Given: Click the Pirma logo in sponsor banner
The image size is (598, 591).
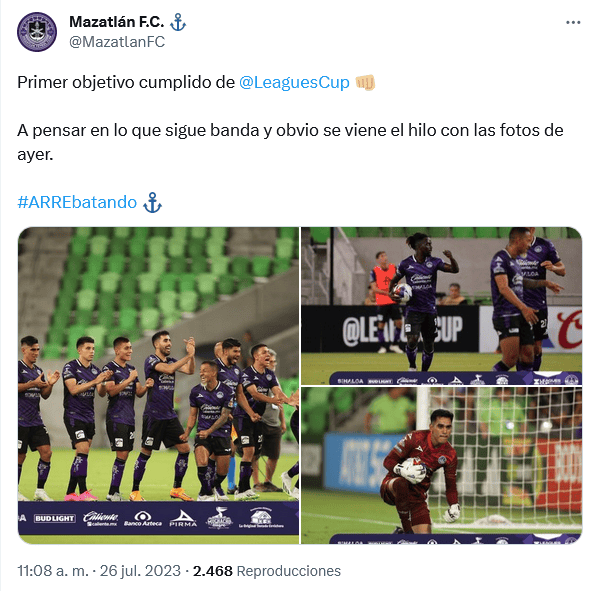Looking at the screenshot, I should tap(183, 519).
